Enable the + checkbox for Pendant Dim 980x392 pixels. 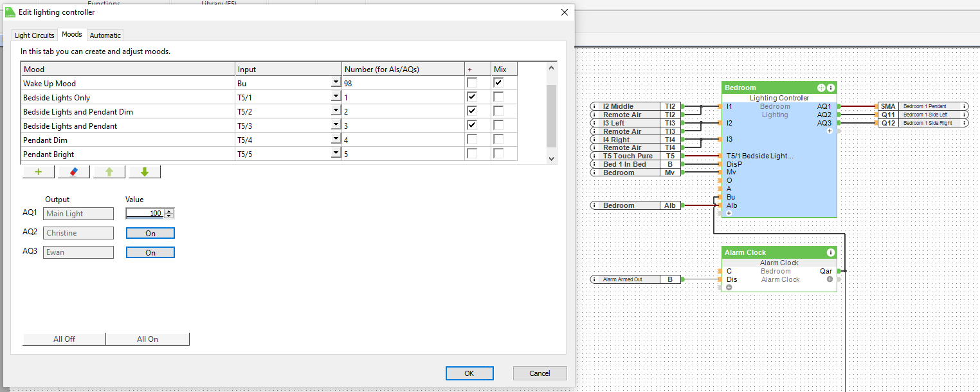472,140
